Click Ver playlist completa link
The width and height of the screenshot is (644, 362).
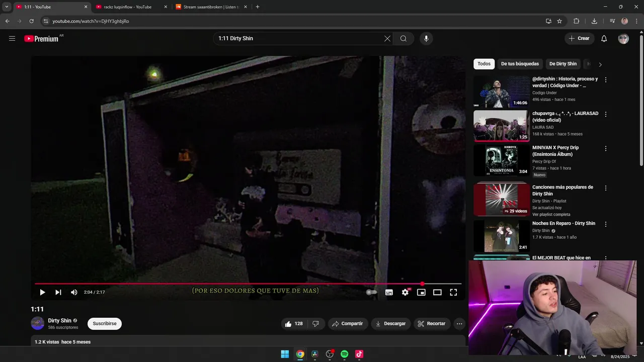coord(551,214)
